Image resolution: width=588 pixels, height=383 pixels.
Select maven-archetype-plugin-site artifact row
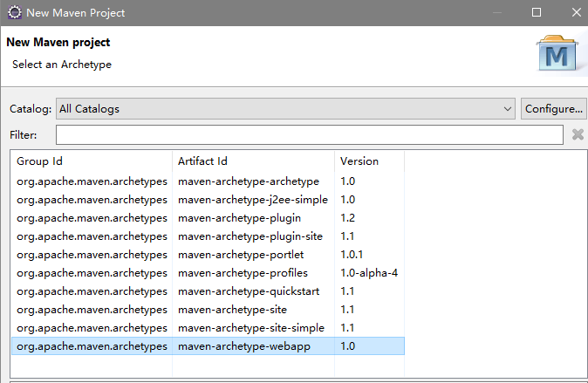209,236
